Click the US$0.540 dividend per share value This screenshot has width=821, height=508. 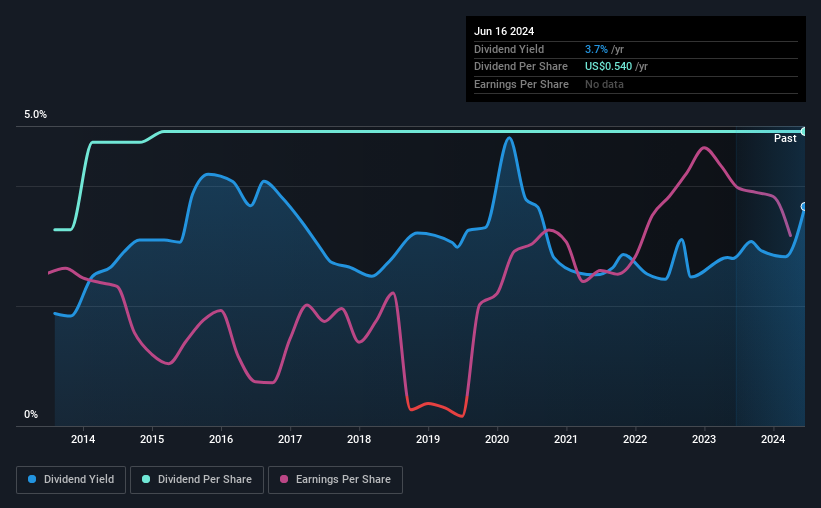click(608, 67)
